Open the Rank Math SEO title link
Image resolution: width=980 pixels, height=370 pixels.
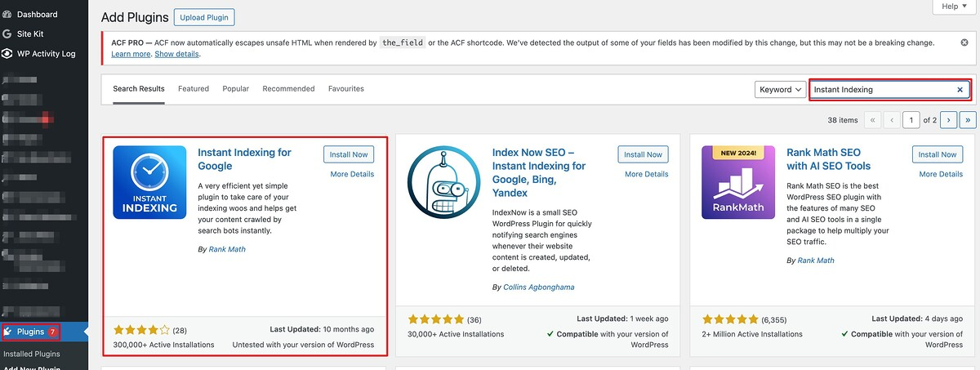pyautogui.click(x=829, y=159)
